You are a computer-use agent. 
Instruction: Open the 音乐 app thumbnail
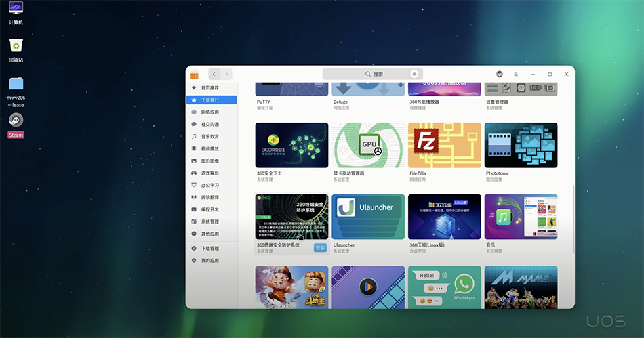coord(521,217)
